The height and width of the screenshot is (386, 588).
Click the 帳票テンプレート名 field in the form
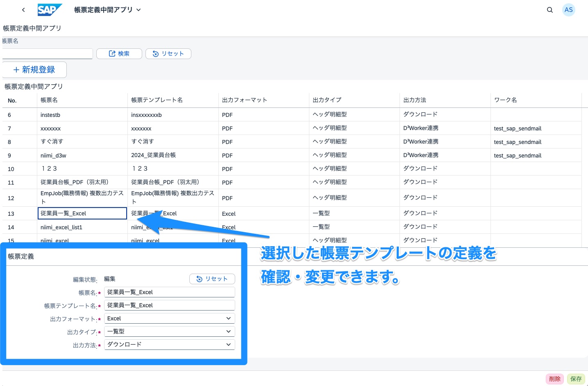170,305
